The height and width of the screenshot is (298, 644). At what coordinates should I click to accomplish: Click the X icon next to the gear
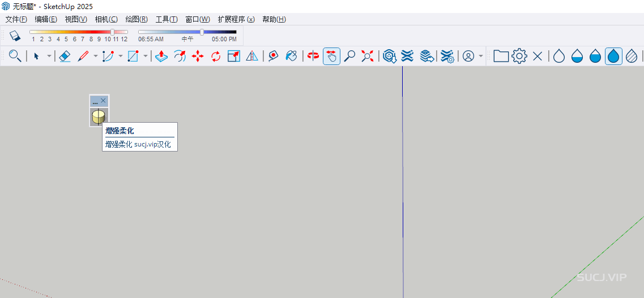pyautogui.click(x=537, y=56)
